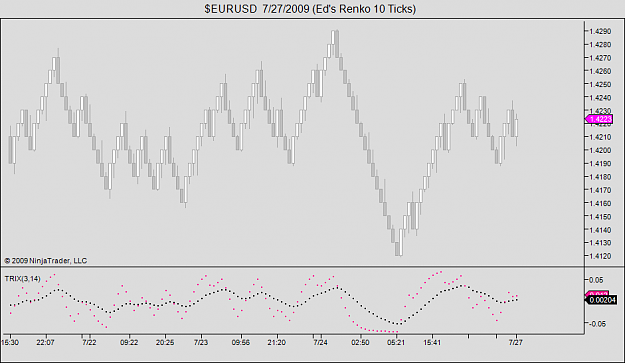Click the 15:30 time axis label
Screen dimensions: 625x363
tap(10, 343)
